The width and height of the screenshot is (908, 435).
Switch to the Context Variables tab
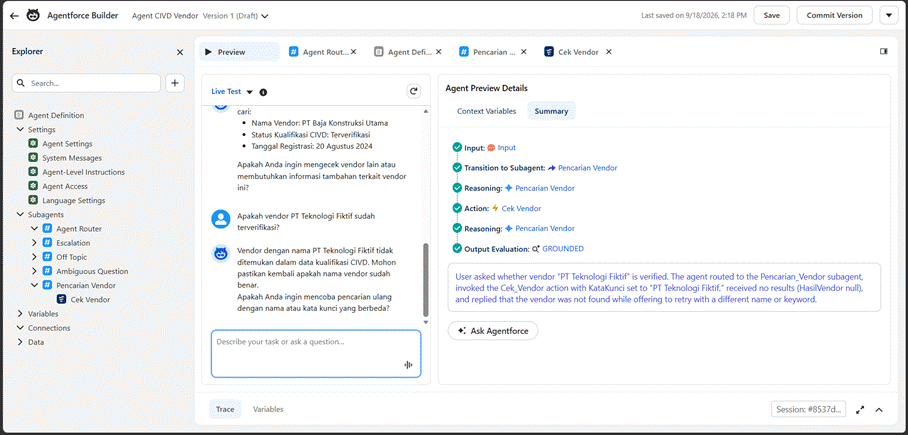pos(486,111)
